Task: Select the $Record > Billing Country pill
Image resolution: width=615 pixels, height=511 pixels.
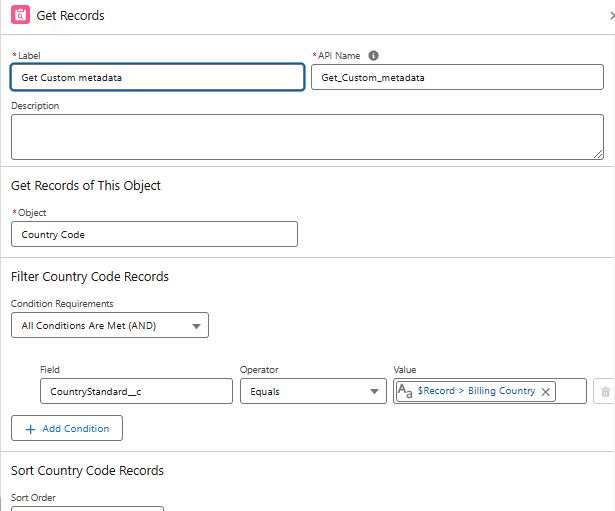Action: pyautogui.click(x=476, y=391)
